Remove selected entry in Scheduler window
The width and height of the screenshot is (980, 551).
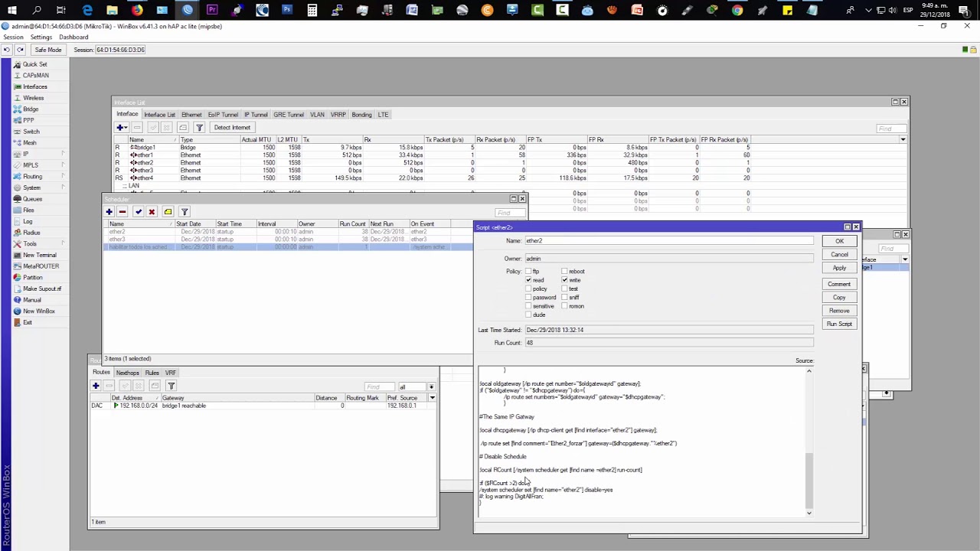(122, 212)
